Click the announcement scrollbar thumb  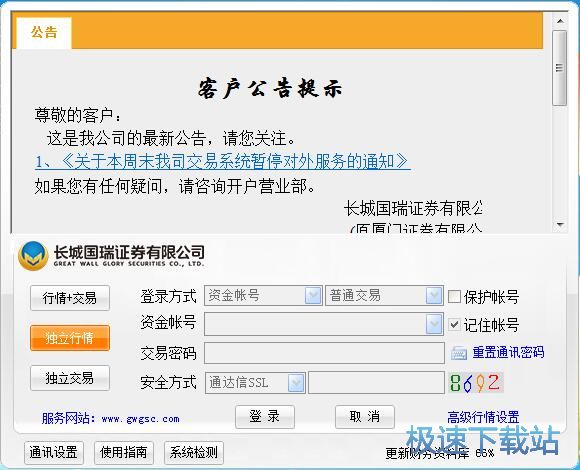click(560, 68)
